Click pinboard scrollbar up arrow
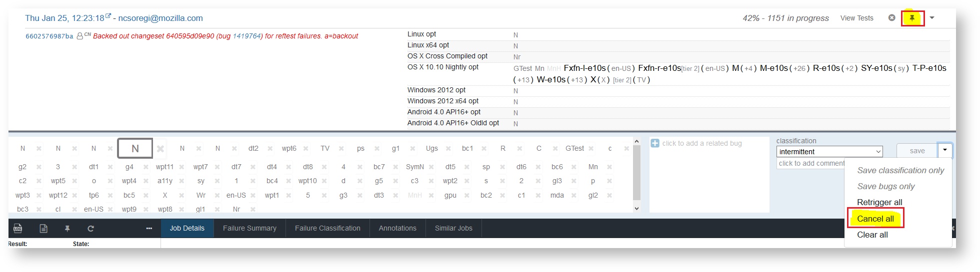 click(636, 142)
